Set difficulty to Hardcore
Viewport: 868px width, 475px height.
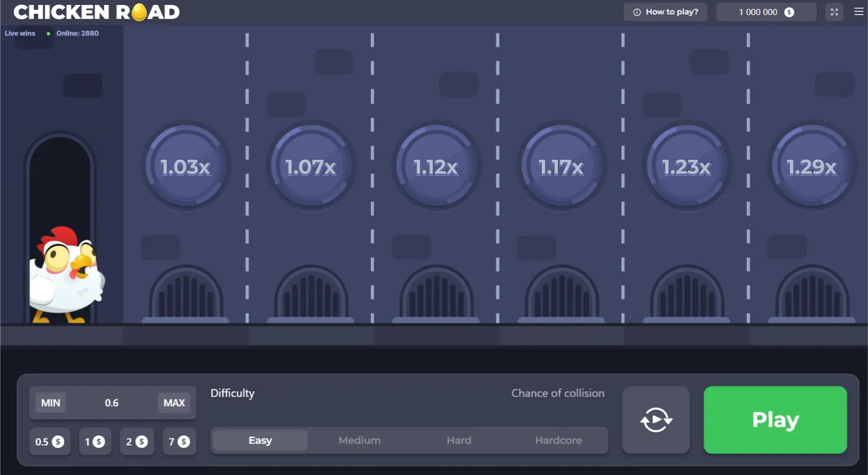pos(558,440)
